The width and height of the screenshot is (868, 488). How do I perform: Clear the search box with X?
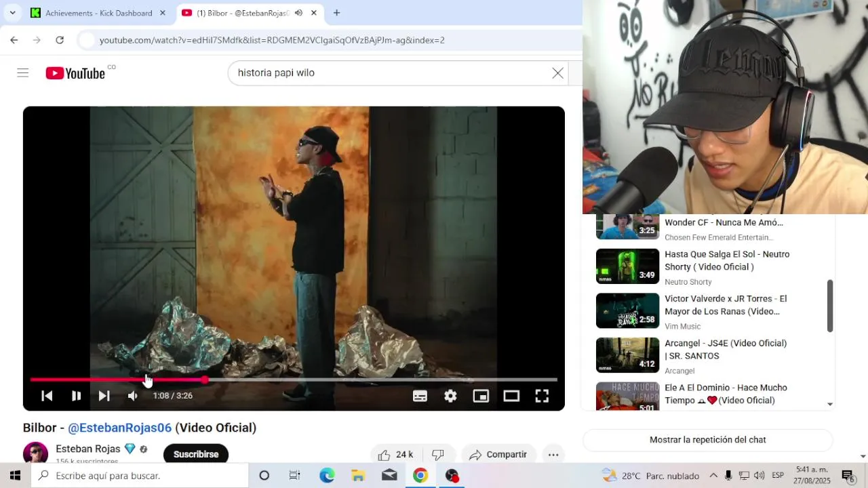point(557,73)
